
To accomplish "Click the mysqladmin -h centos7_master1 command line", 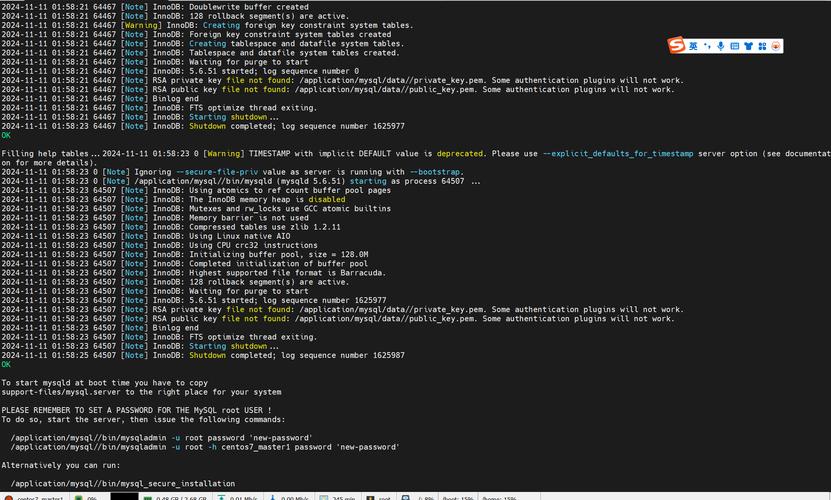I will [x=205, y=448].
